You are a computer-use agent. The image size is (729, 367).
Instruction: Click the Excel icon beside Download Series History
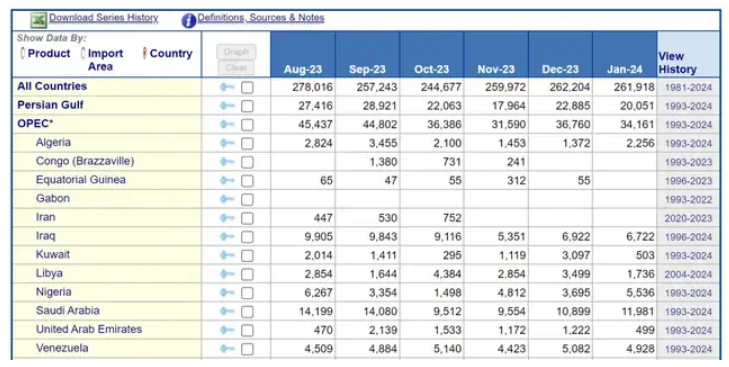[39, 20]
